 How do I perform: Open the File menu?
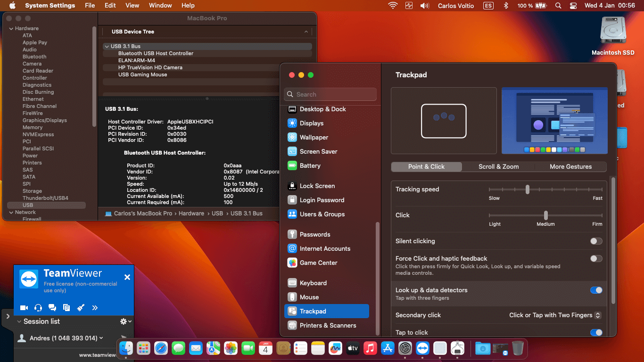[x=90, y=6]
